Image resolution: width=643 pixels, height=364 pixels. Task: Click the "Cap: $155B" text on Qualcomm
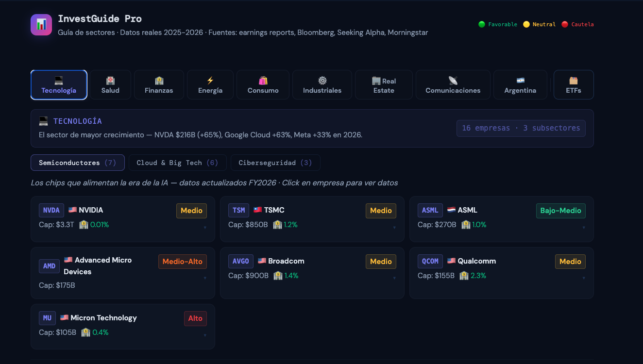point(436,276)
